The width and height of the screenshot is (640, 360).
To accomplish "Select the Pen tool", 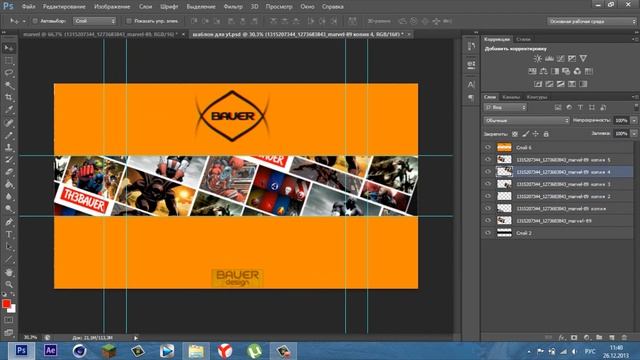I will (9, 222).
